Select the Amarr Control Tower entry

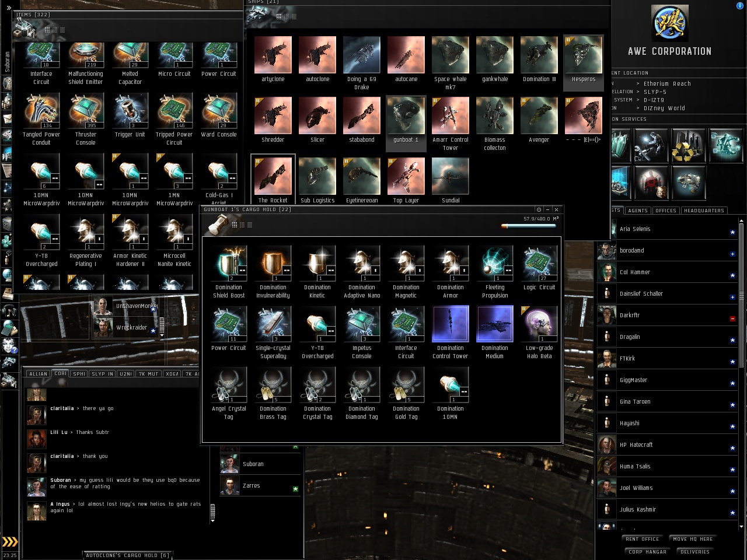[x=451, y=124]
